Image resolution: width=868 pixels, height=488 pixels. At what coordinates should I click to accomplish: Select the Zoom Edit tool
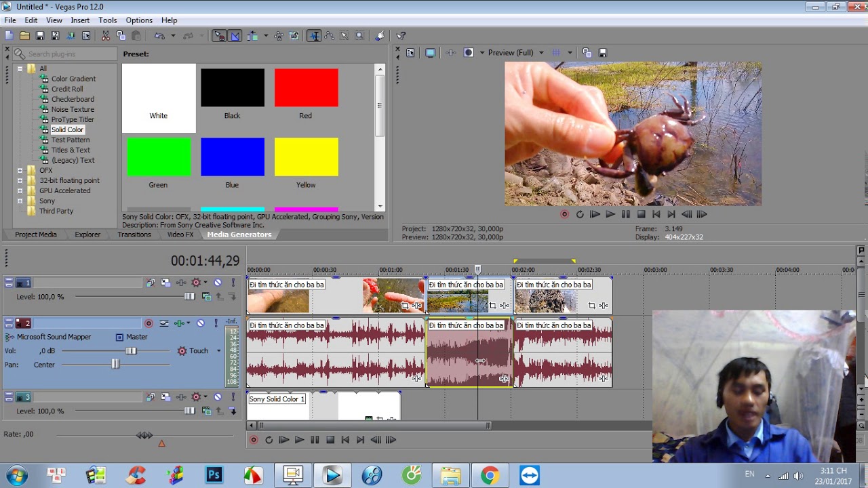[x=359, y=36]
